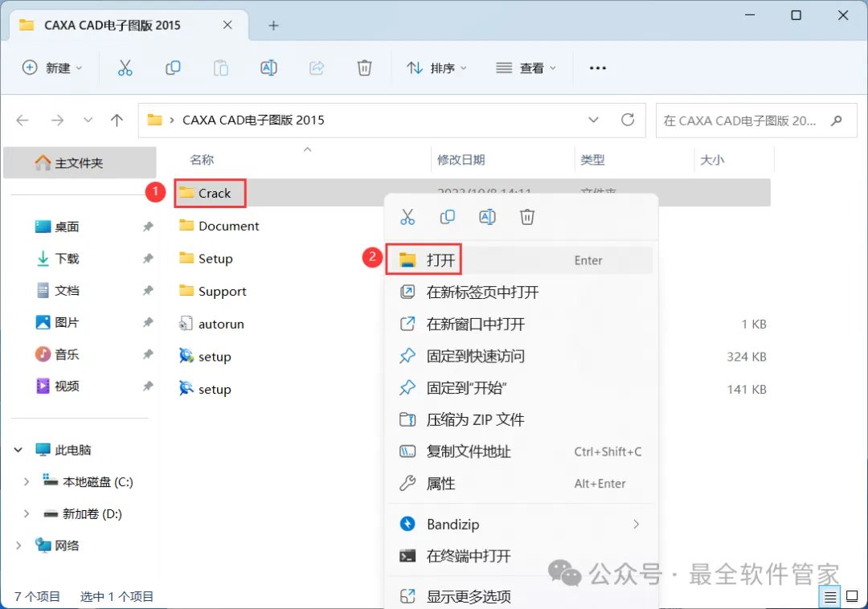Click the search magnifier icon
868x609 pixels.
(837, 120)
